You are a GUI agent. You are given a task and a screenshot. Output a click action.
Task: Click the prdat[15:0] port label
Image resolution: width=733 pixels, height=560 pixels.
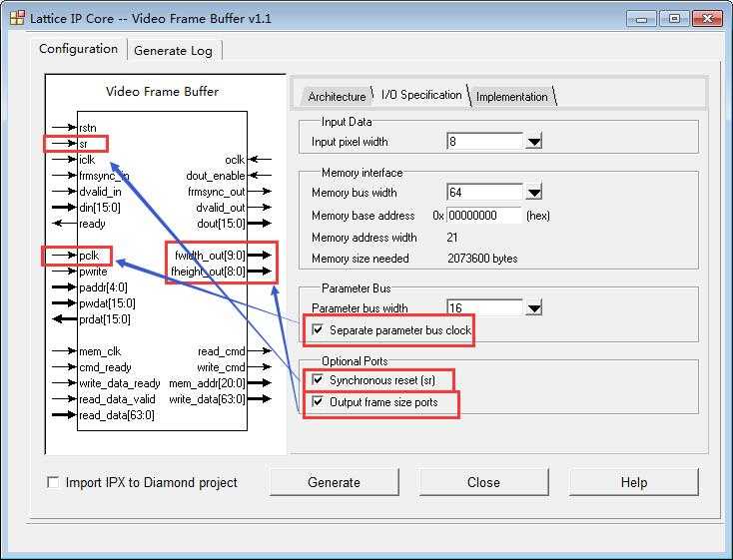(x=105, y=319)
